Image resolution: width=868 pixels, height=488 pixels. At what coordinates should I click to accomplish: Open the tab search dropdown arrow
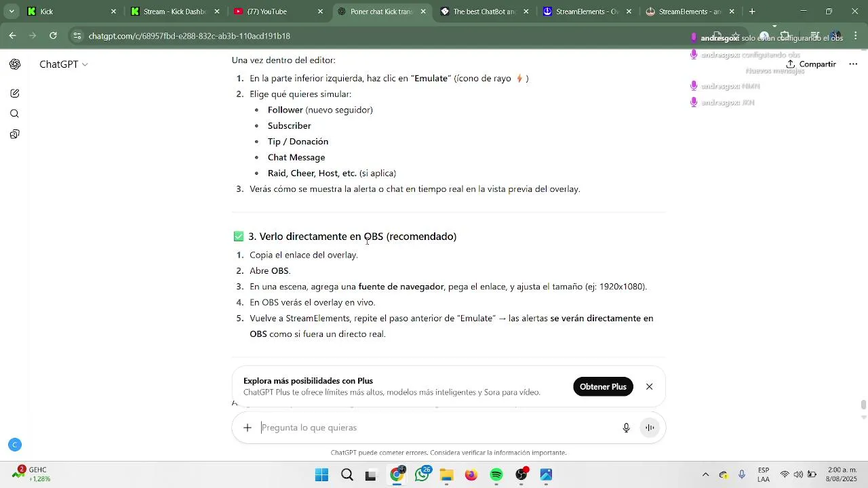[x=11, y=12]
